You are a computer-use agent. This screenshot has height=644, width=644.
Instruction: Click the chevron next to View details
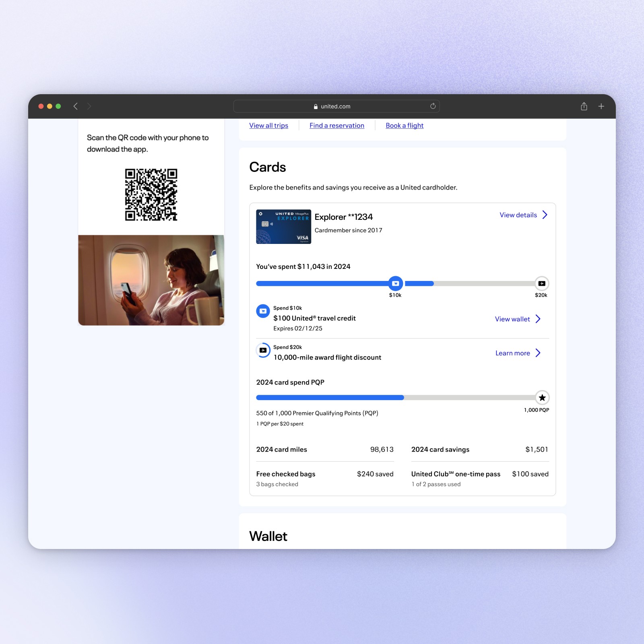(x=545, y=215)
